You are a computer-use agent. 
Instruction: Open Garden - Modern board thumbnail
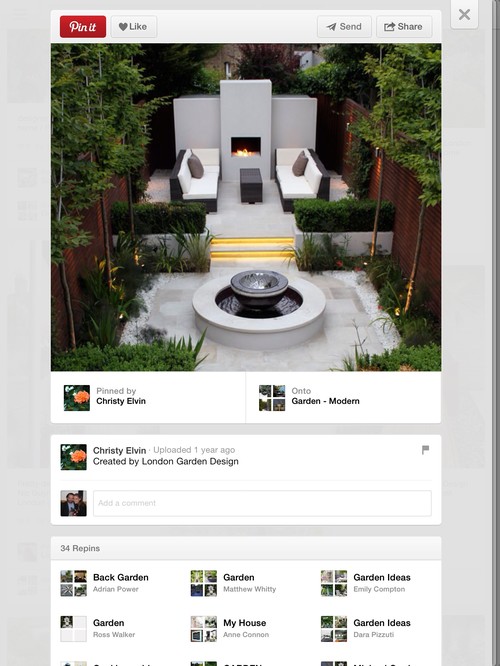(x=272, y=398)
